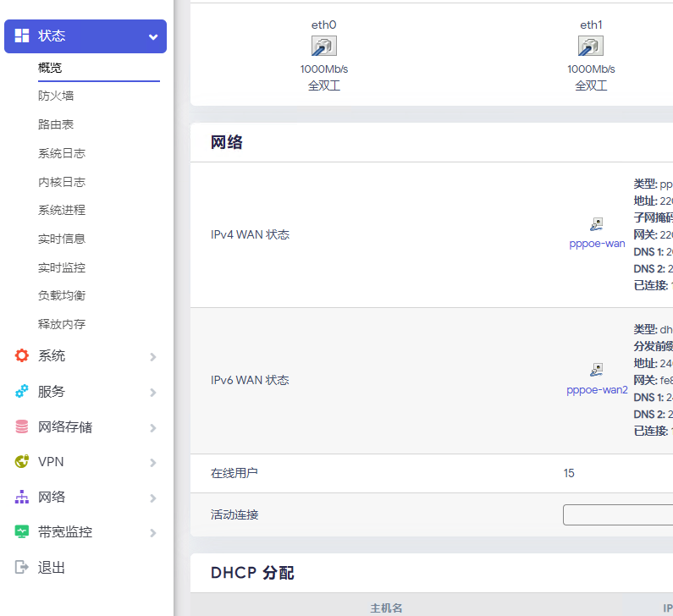Click the 退出 logout icon

[21, 567]
